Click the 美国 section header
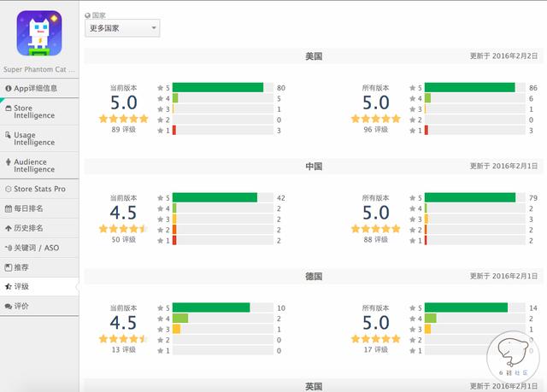Image resolution: width=547 pixels, height=392 pixels. coord(313,56)
